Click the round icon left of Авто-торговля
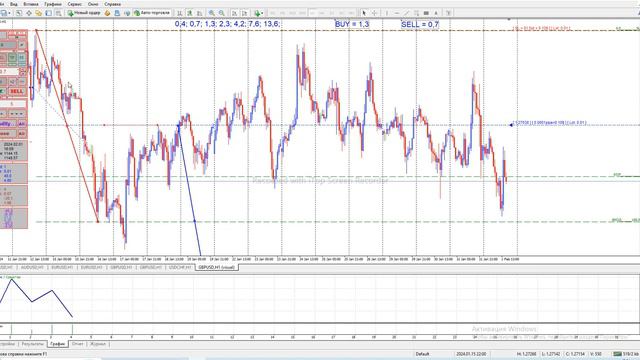 point(127,13)
